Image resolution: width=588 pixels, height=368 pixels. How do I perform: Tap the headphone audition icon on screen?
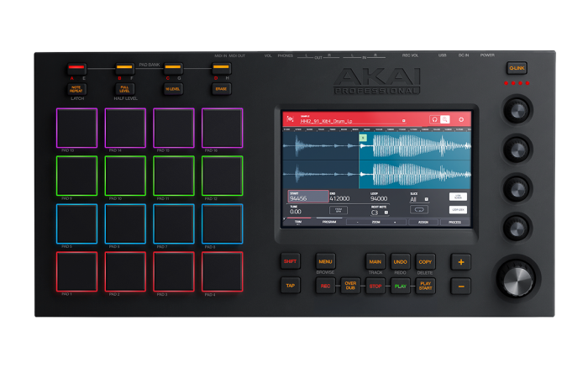click(434, 119)
